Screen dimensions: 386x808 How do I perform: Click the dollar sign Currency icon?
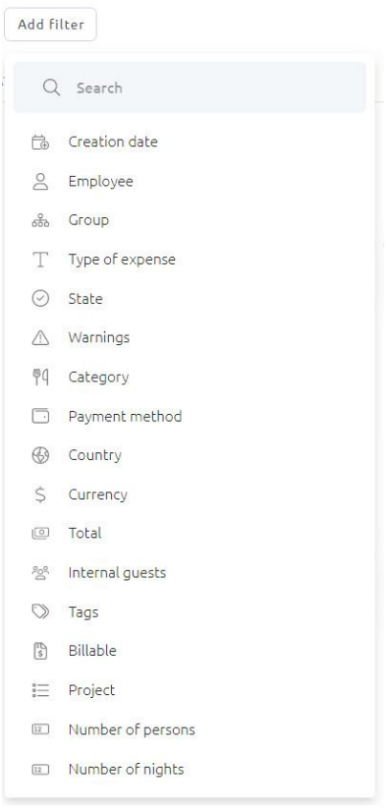40,495
